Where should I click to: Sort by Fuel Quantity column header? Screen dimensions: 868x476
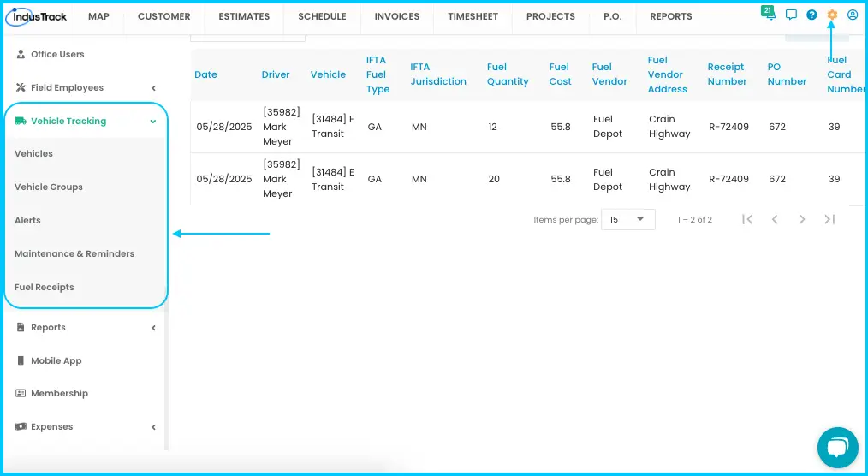(x=508, y=74)
